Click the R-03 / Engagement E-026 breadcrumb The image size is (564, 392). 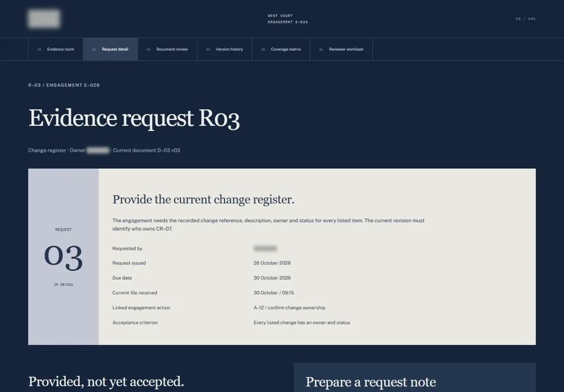click(64, 85)
